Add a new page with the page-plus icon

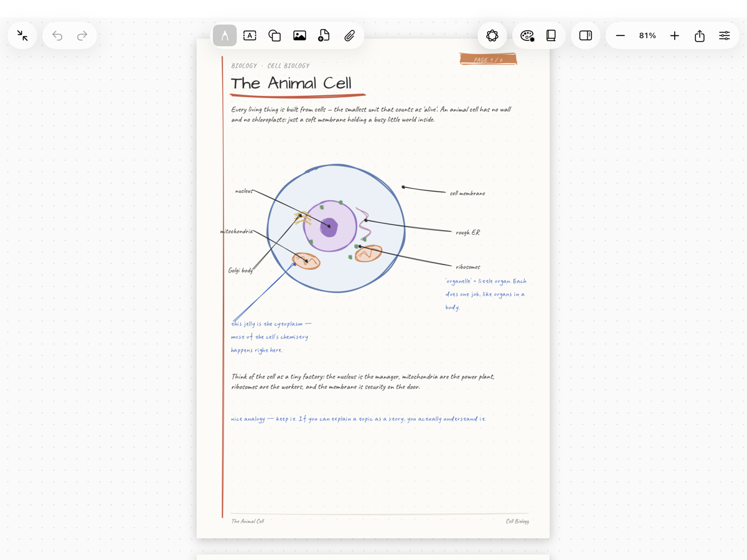coord(324,35)
